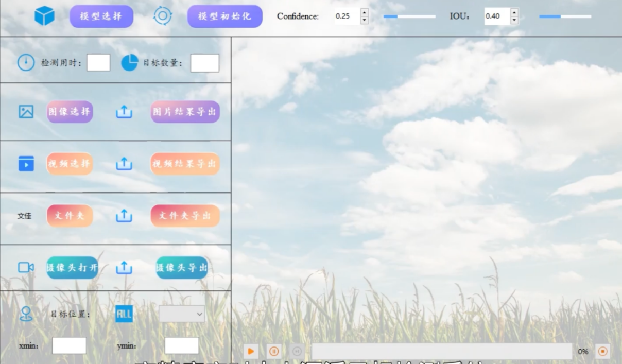Click the upload icon beside 摄像头导出
The image size is (622, 364).
tap(124, 267)
